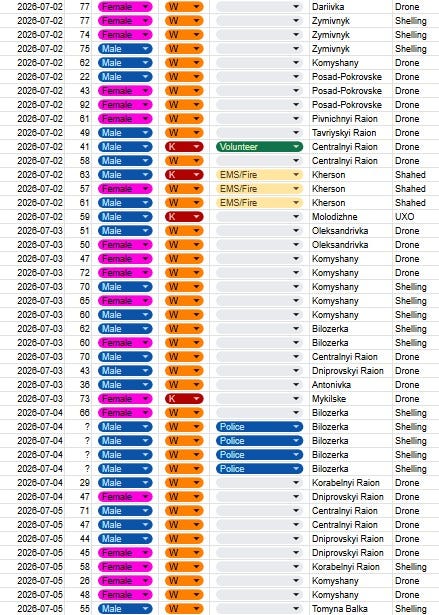Open the W status dropdown in the age 26 row

tap(184, 581)
